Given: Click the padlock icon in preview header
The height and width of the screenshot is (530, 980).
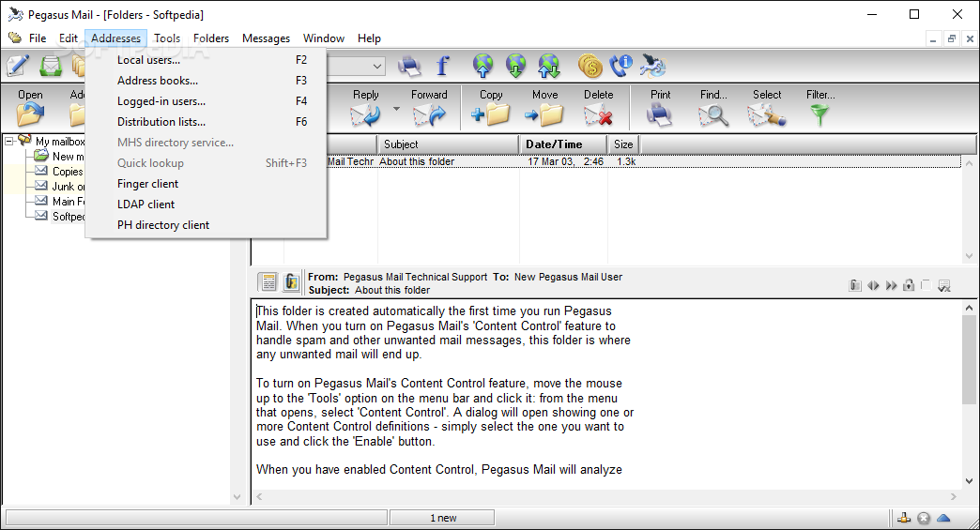Looking at the screenshot, I should click(909, 285).
